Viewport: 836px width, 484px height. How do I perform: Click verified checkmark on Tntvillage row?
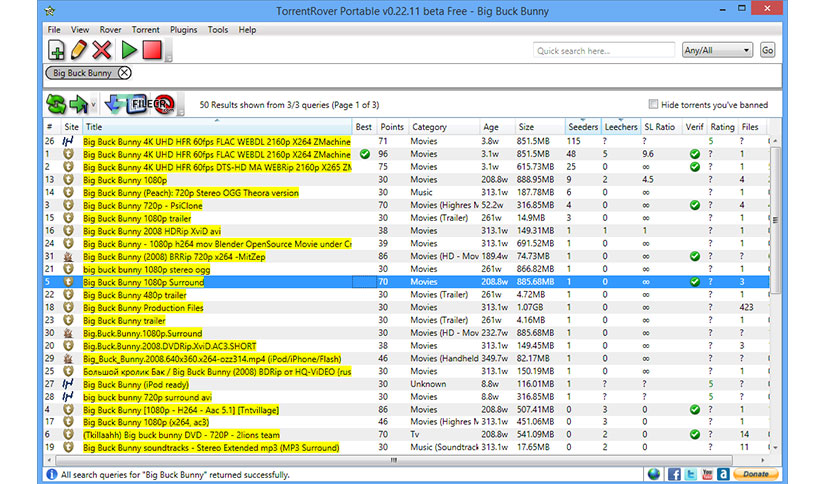coord(694,410)
